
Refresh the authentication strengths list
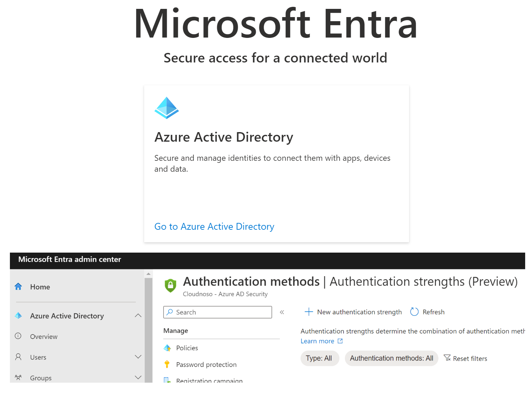[428, 312]
